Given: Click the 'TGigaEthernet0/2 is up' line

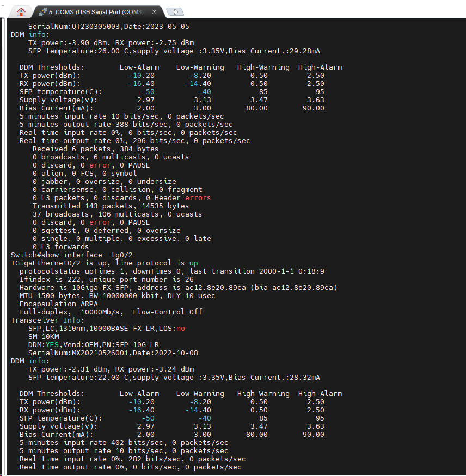Looking at the screenshot, I should click(104, 263).
